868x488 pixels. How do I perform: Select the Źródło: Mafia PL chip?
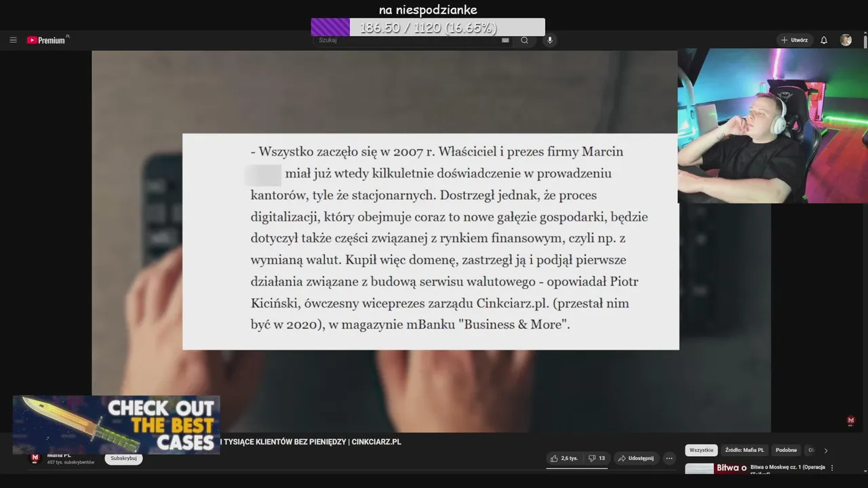[744, 450]
